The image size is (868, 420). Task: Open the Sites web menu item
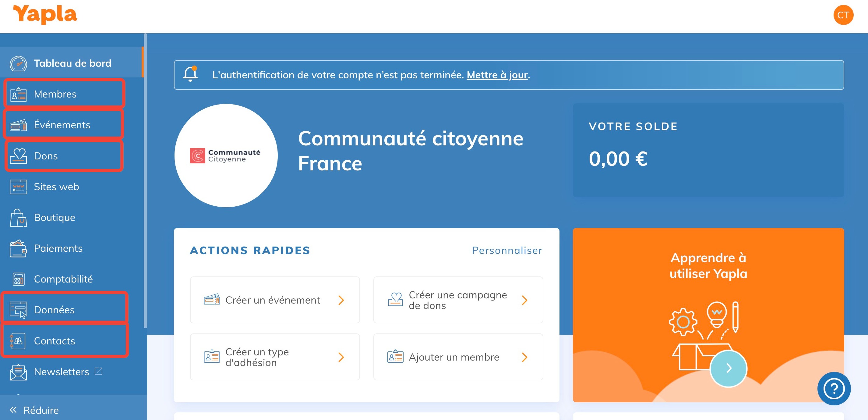point(72,187)
